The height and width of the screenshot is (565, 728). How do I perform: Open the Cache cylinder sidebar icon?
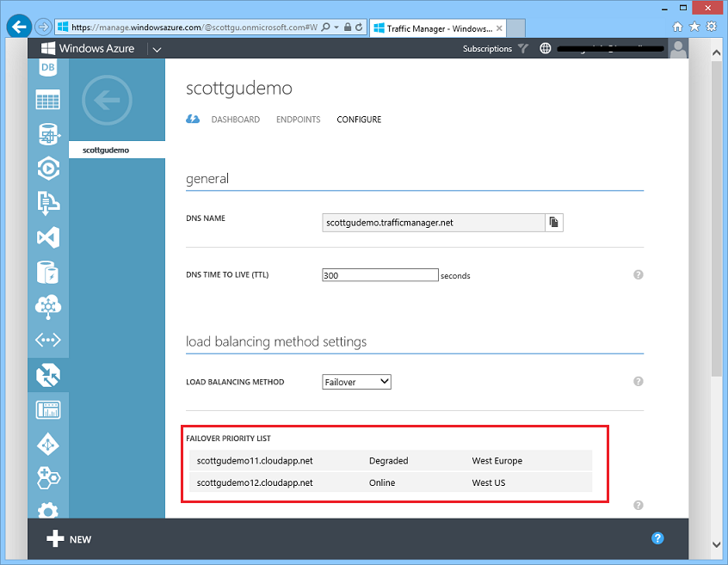click(47, 273)
